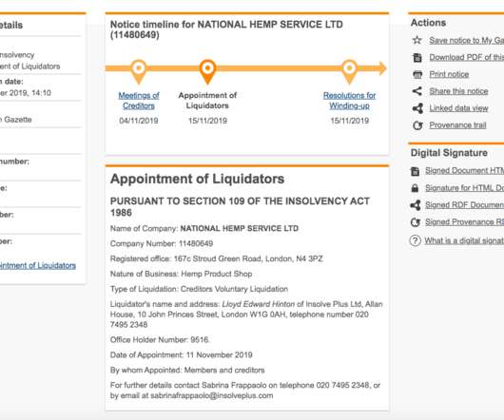
Task: Open What is a digital signature link
Action: click(464, 240)
